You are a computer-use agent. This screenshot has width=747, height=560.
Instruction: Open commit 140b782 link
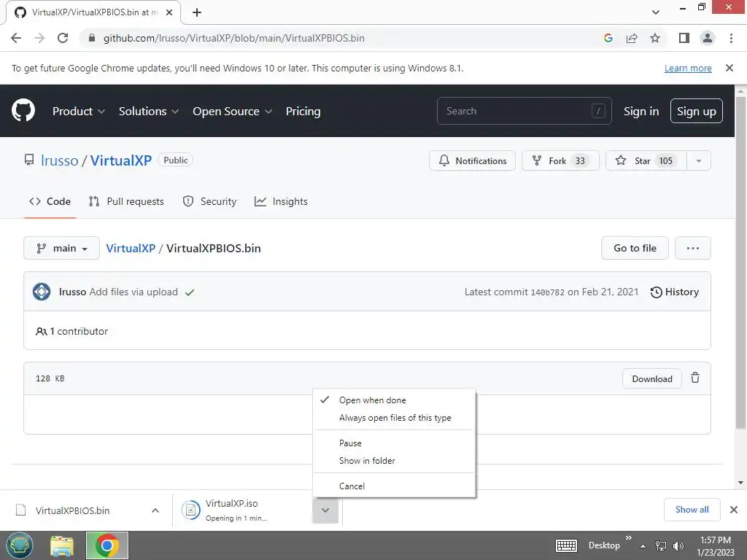[547, 292]
